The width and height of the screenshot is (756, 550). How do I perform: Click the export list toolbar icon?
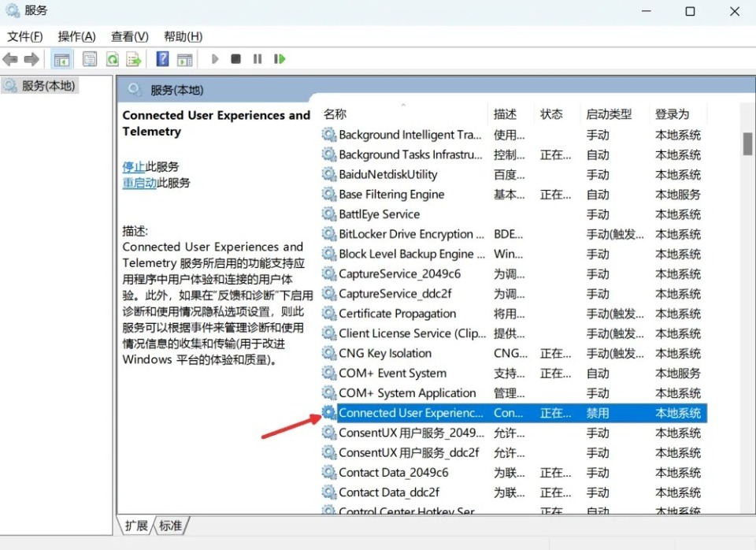click(132, 58)
